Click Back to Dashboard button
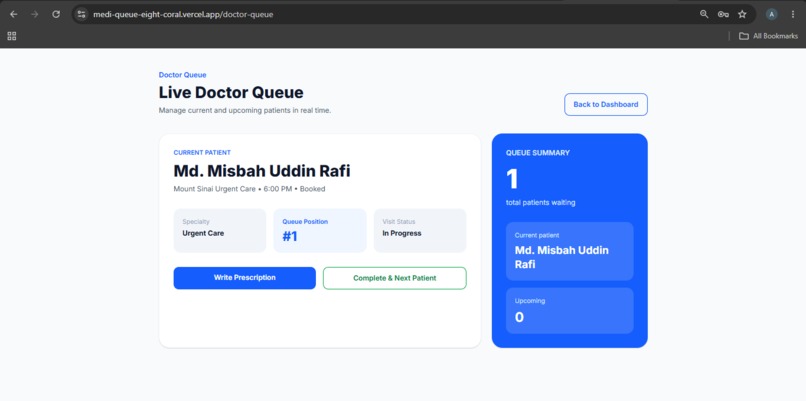This screenshot has height=401, width=806. pos(606,104)
